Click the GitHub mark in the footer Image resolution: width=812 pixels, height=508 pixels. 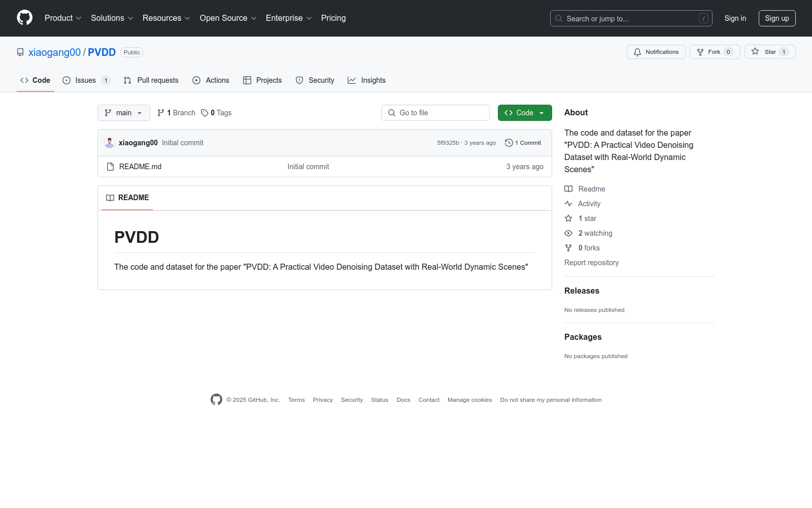click(x=216, y=400)
